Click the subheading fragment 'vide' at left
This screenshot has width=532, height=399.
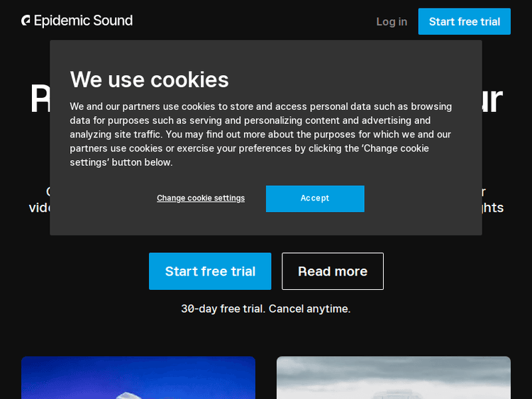(x=39, y=208)
